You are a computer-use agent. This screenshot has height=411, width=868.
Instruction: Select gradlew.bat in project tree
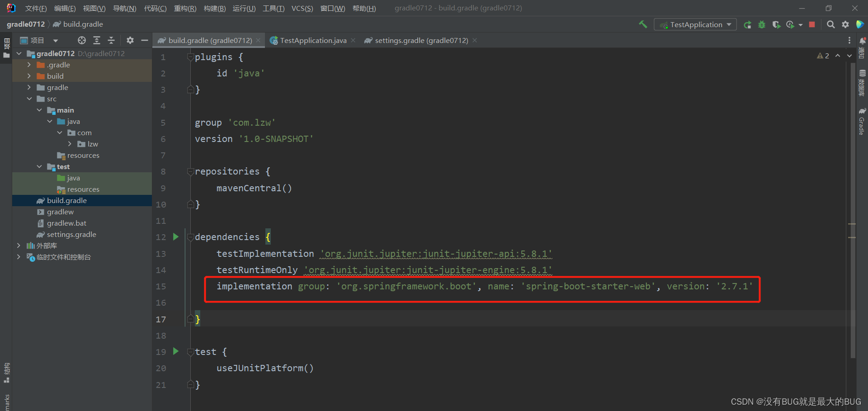pyautogui.click(x=66, y=223)
